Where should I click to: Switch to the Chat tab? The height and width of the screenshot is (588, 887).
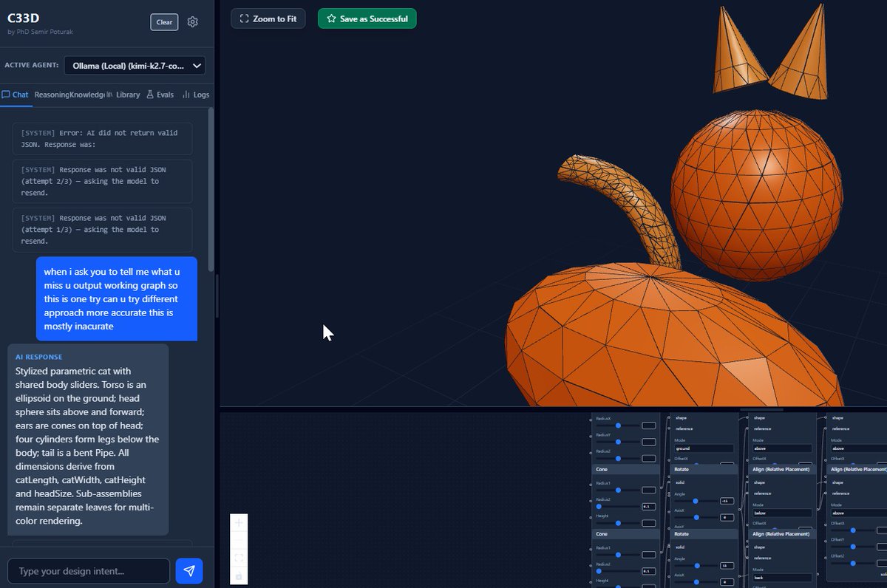click(15, 95)
